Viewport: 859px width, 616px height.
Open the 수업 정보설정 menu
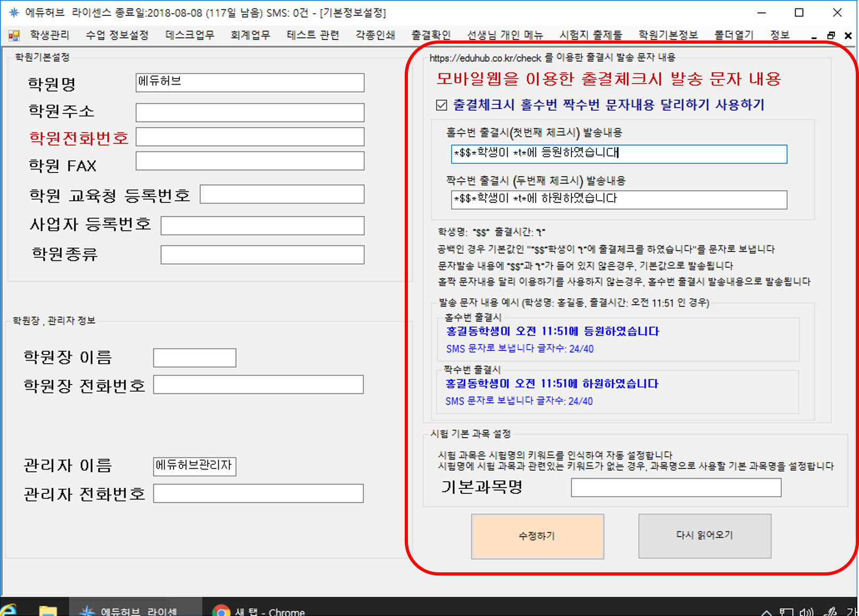pos(117,35)
